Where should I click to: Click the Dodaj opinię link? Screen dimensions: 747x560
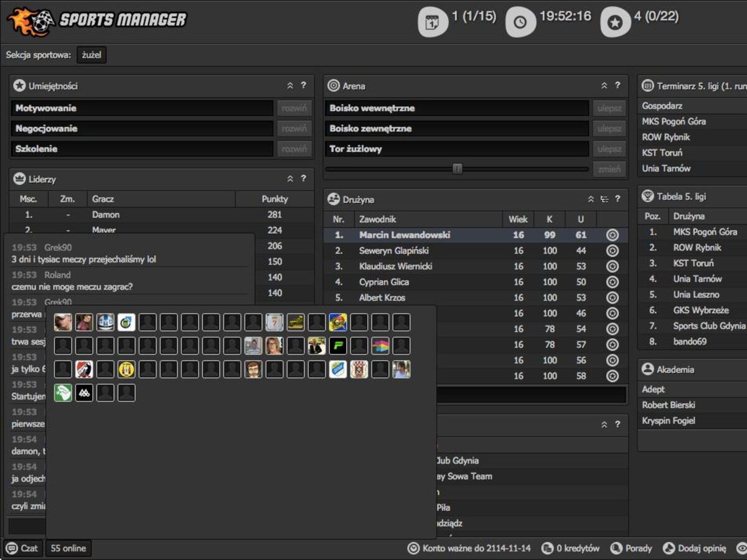(695, 548)
